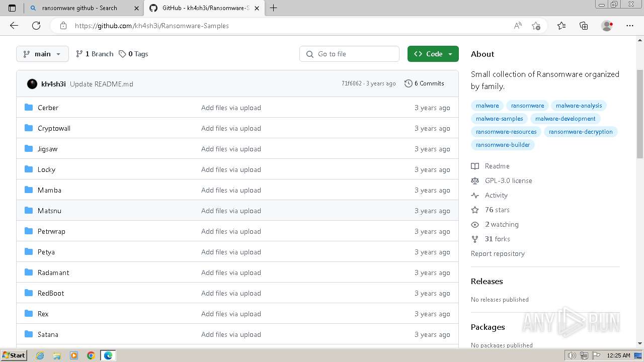Select the ransomware topic tag
The width and height of the screenshot is (644, 362).
pyautogui.click(x=527, y=106)
